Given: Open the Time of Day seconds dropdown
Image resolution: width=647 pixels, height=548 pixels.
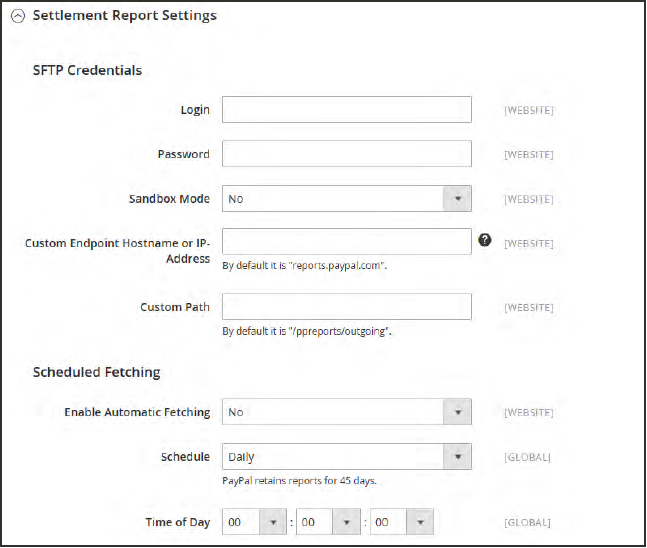Looking at the screenshot, I should 401,522.
